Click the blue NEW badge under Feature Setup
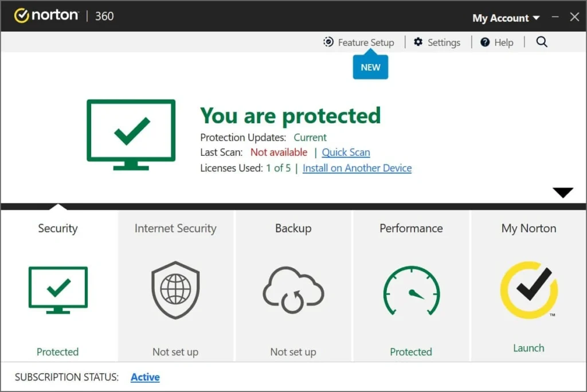587x392 pixels. click(370, 68)
